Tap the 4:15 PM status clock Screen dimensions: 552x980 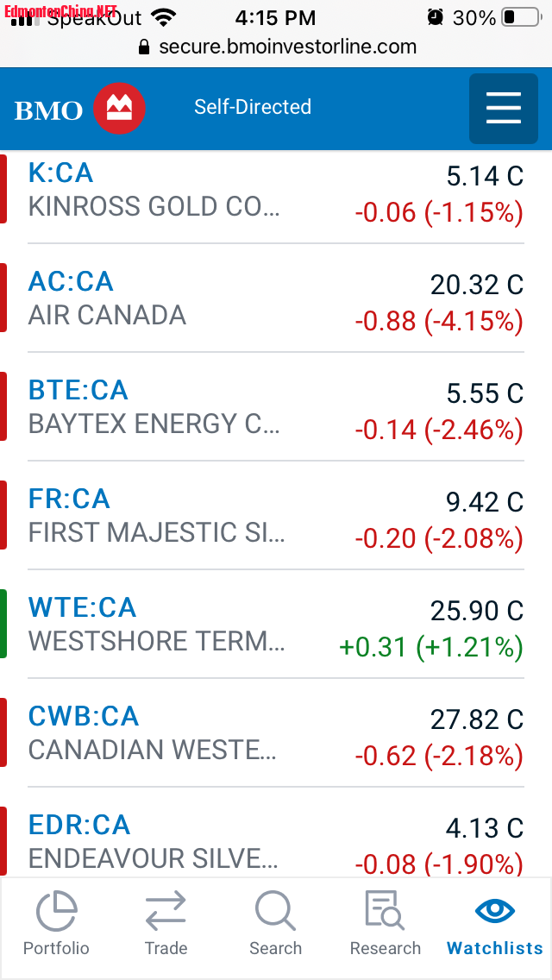pos(275,17)
